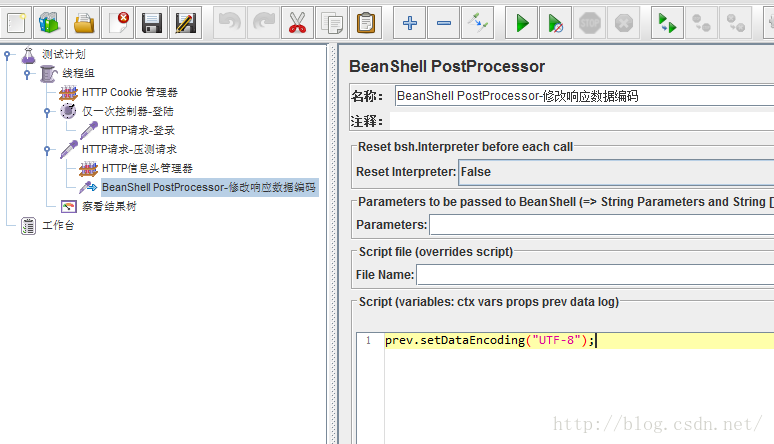Select HTTP Cookie 管理器 in the tree
This screenshot has width=774, height=444.
(x=129, y=93)
